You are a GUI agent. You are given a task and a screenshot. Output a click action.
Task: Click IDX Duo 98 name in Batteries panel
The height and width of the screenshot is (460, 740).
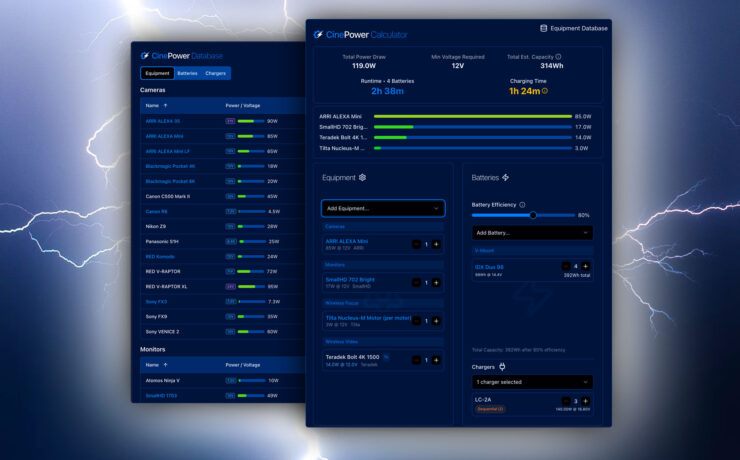click(x=489, y=267)
